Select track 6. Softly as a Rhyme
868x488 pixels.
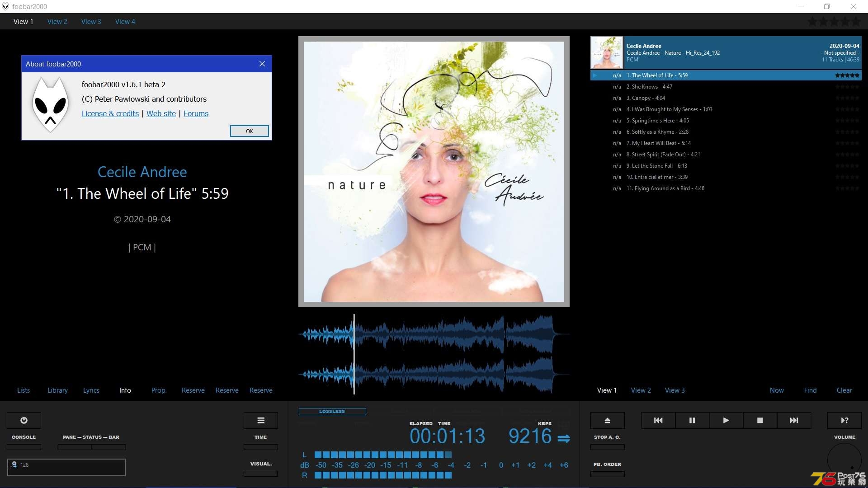tap(726, 132)
